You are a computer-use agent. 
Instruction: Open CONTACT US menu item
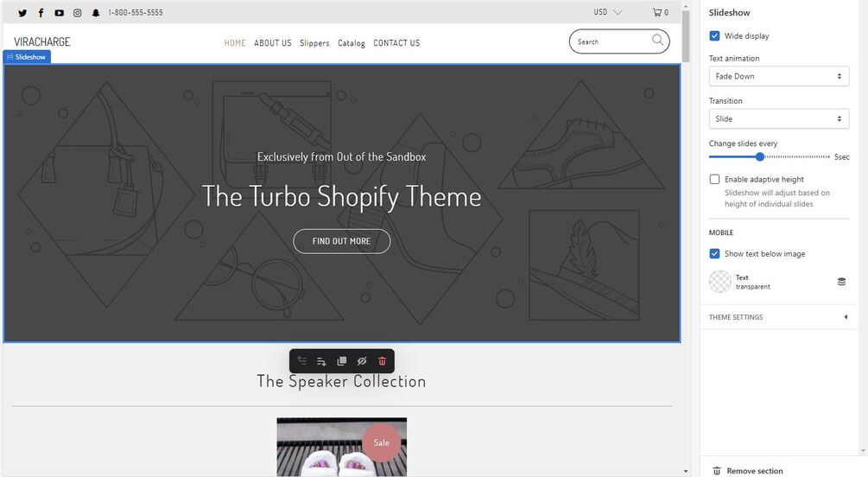click(396, 42)
